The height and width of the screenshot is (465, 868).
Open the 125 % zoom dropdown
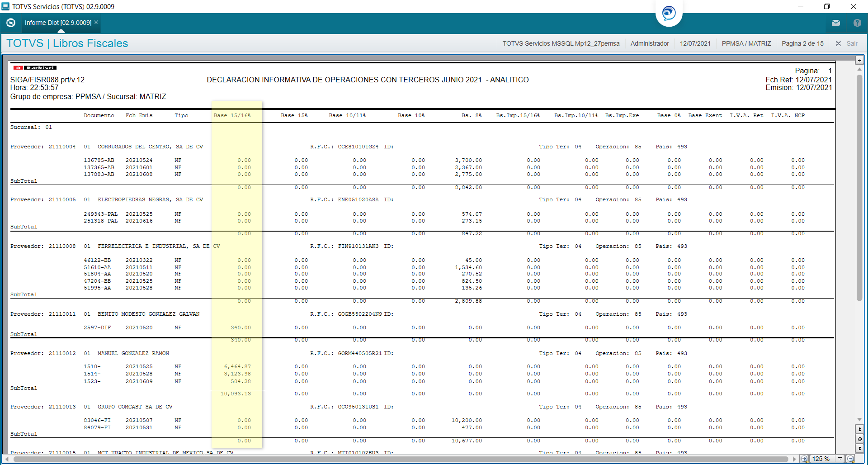pos(840,459)
